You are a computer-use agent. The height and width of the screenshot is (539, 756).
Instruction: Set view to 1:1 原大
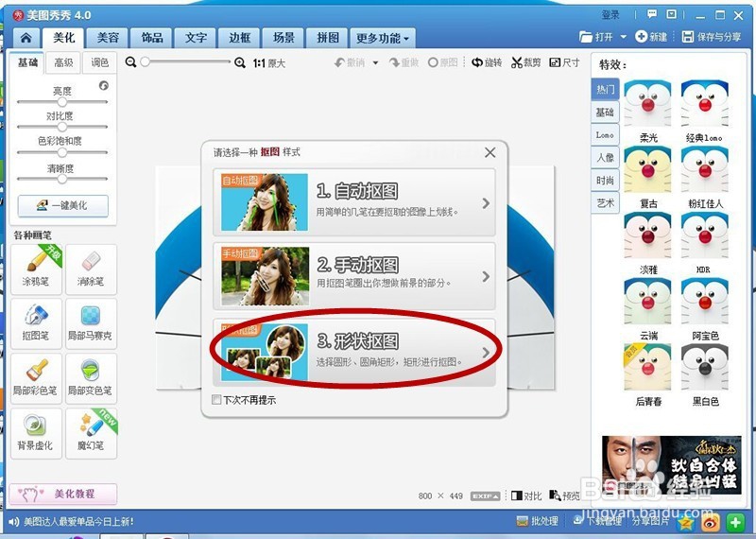tap(269, 63)
